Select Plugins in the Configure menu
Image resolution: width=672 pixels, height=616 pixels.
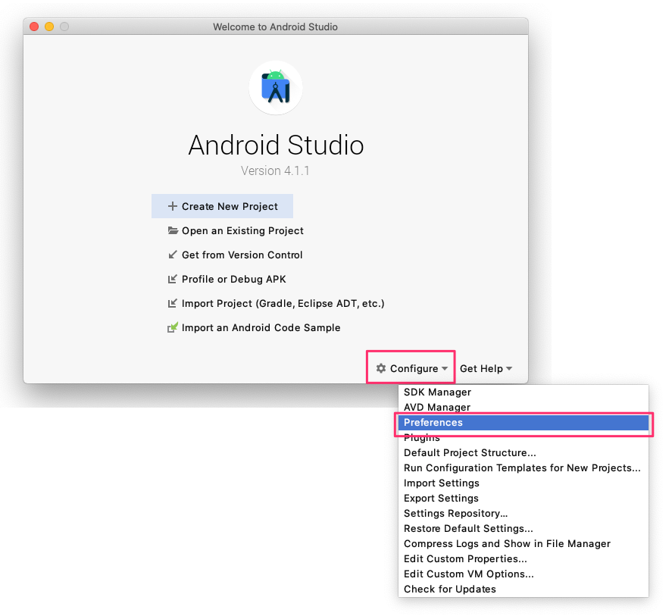pyautogui.click(x=524, y=438)
